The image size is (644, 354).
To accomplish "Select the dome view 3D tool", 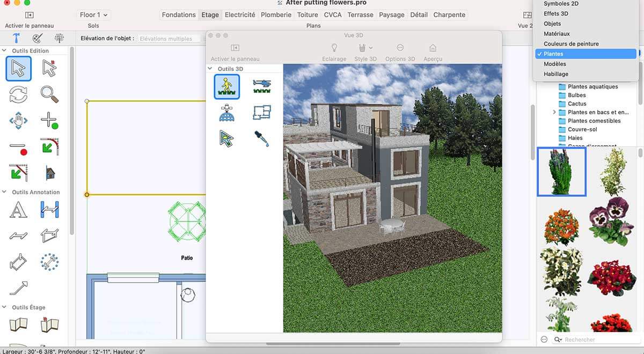I will coord(226,113).
